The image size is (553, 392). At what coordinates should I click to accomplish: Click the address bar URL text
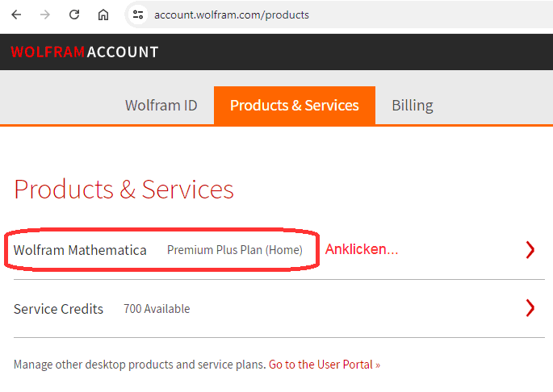pyautogui.click(x=232, y=15)
